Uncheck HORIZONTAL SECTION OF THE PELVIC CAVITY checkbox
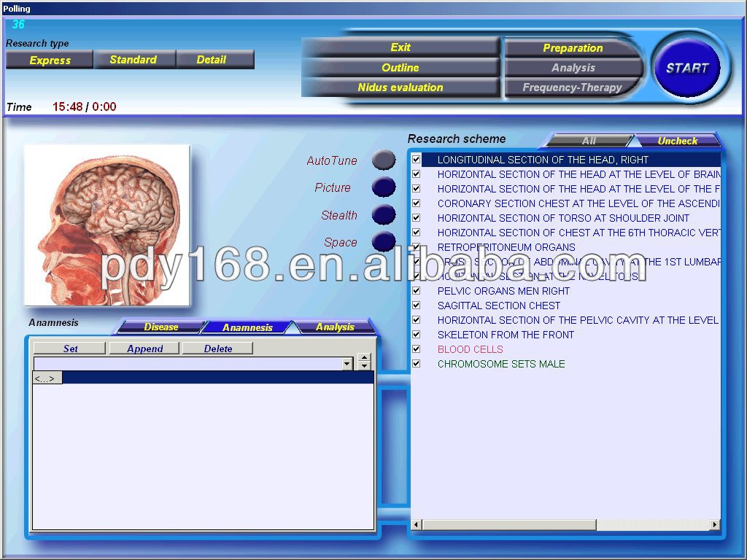 (416, 320)
